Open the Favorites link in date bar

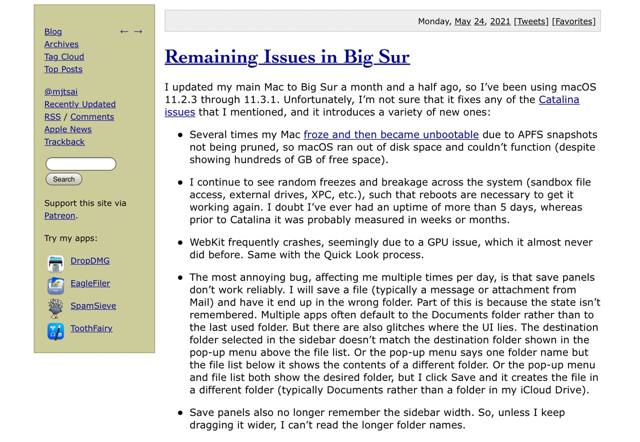point(573,21)
